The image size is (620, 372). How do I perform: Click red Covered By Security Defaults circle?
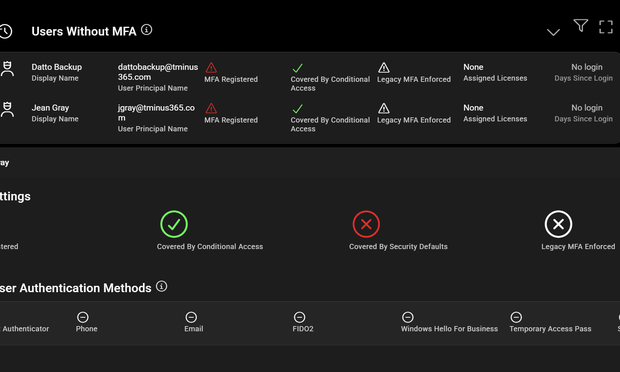coord(366,224)
